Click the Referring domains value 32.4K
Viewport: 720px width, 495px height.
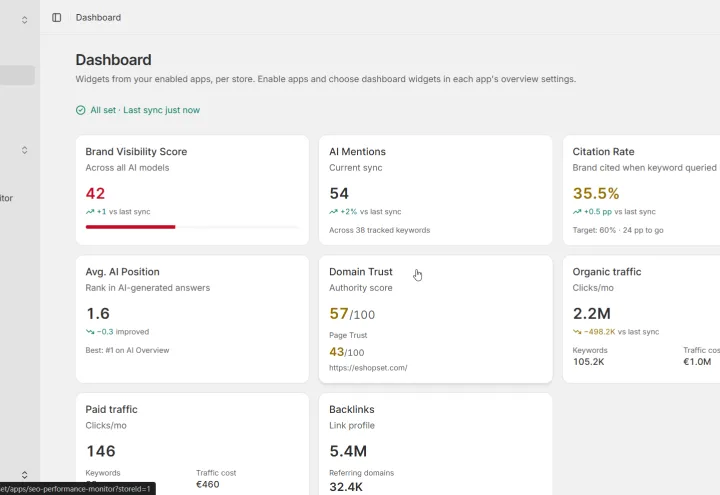[346, 487]
